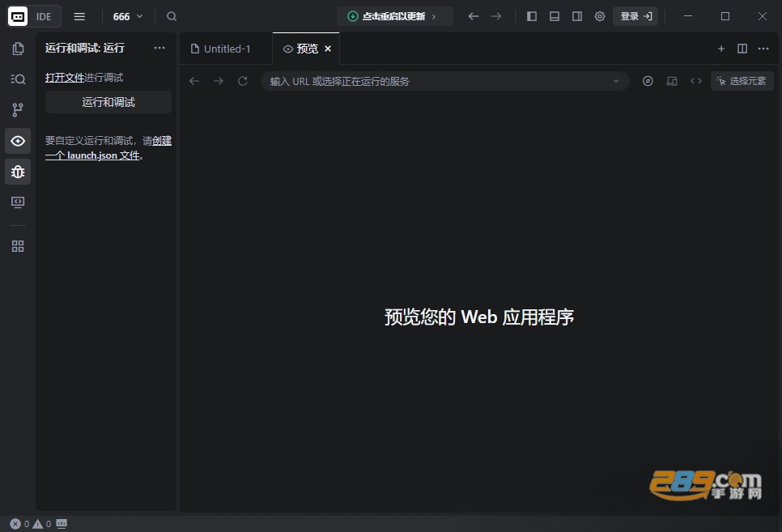Maximize the IDE window

coord(725,16)
